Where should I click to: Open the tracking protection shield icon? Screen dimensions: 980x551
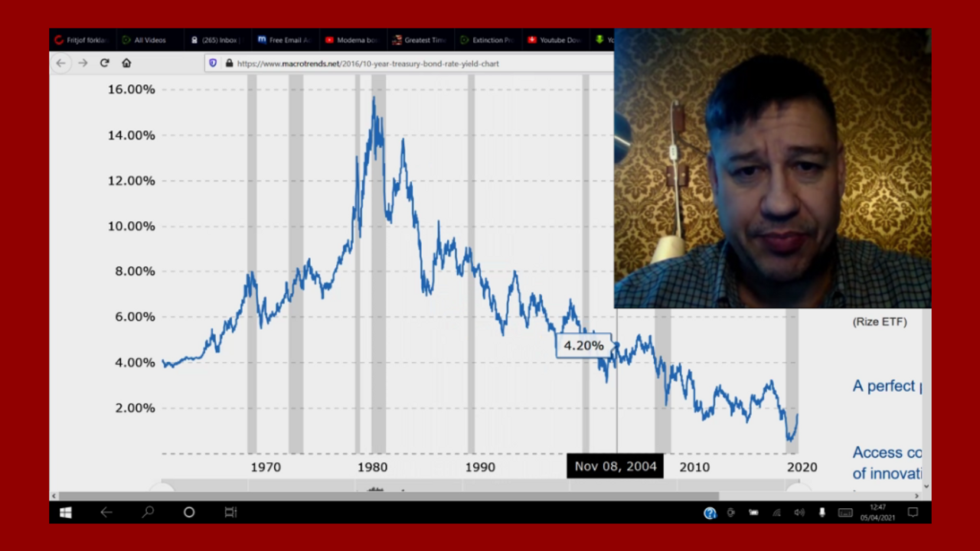213,64
